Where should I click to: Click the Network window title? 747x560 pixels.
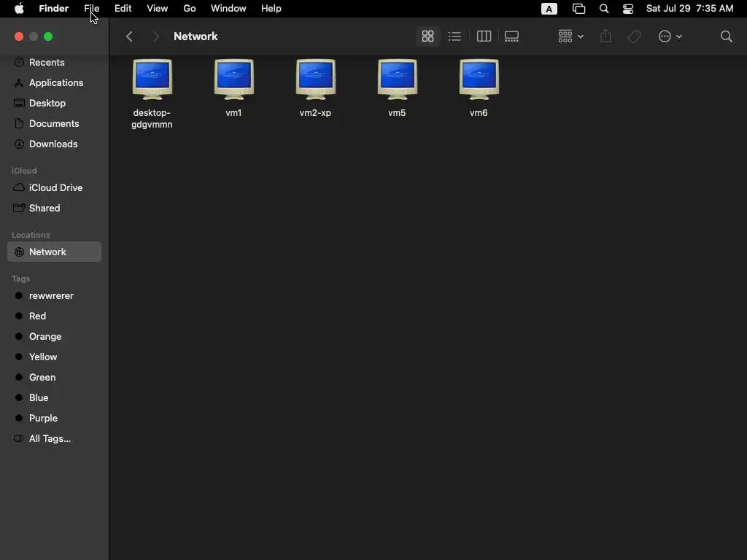tap(196, 36)
